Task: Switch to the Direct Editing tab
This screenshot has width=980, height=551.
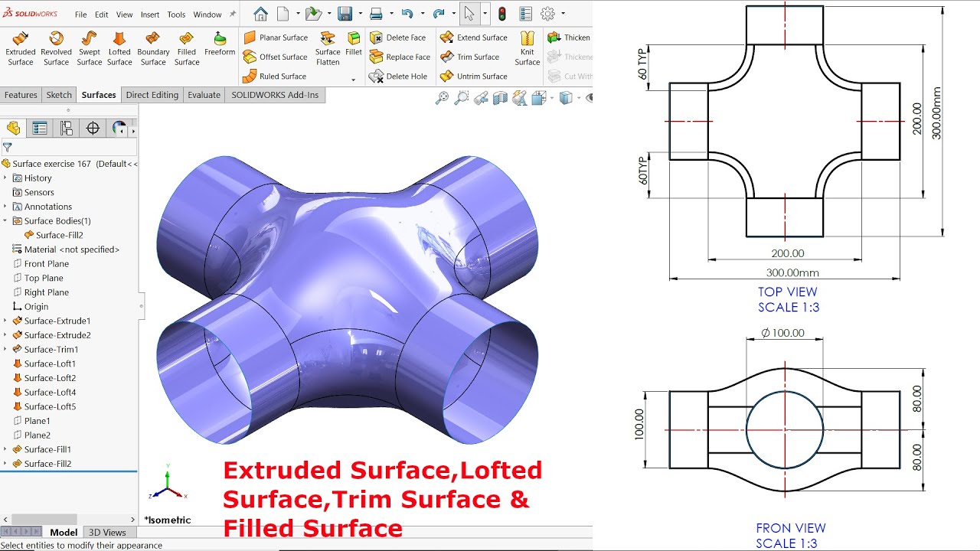Action: pyautogui.click(x=152, y=95)
